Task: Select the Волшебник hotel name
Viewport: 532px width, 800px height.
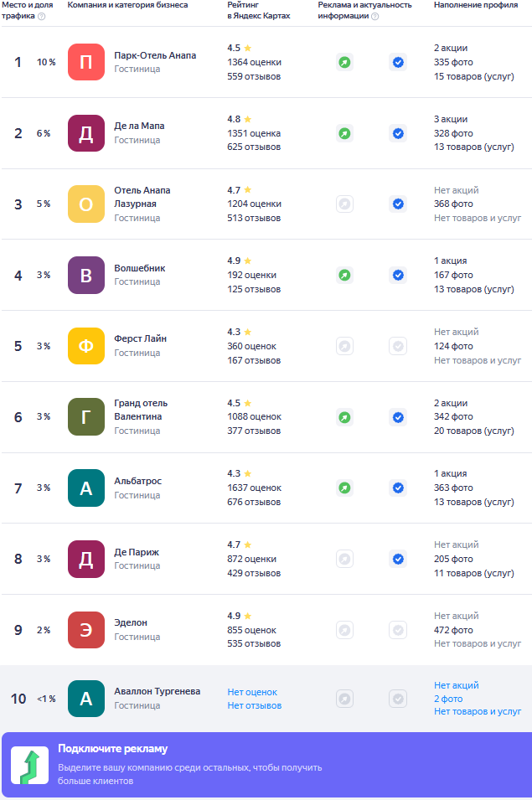Action: (x=140, y=268)
